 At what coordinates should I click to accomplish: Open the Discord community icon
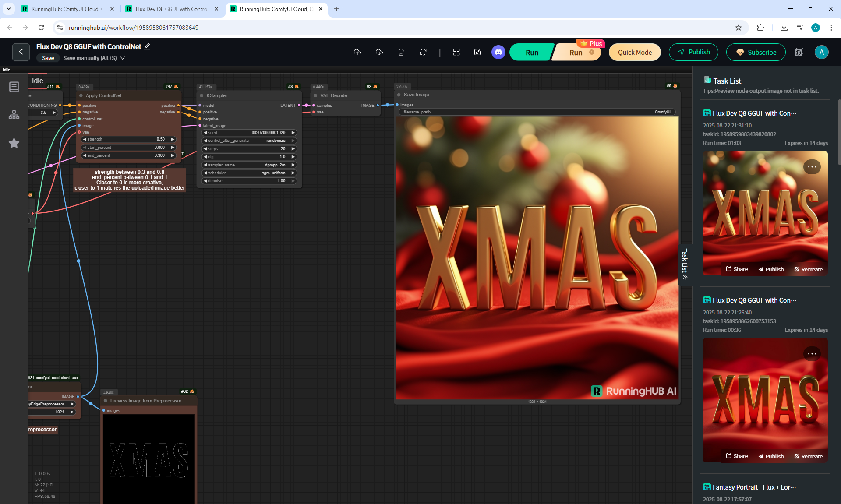(498, 52)
